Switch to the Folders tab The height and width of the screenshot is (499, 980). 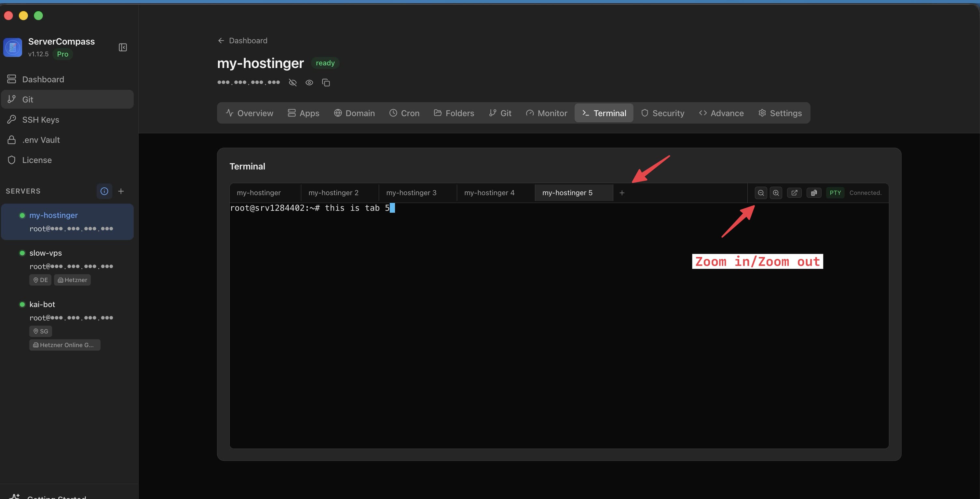coord(454,113)
